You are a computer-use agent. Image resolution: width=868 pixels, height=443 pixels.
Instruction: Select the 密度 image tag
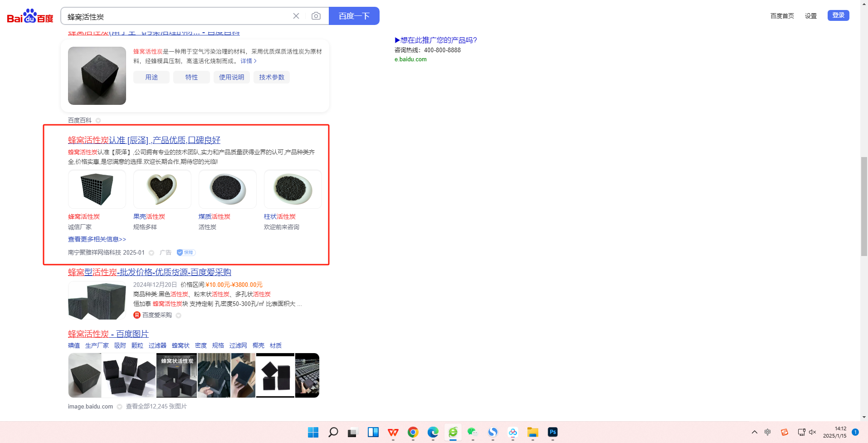tap(201, 346)
